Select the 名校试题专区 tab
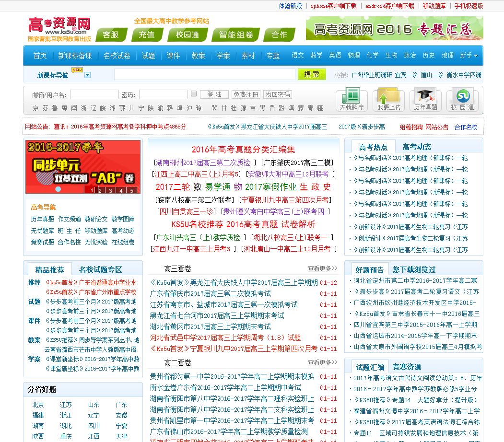The height and width of the screenshot is (442, 504). coord(100,269)
